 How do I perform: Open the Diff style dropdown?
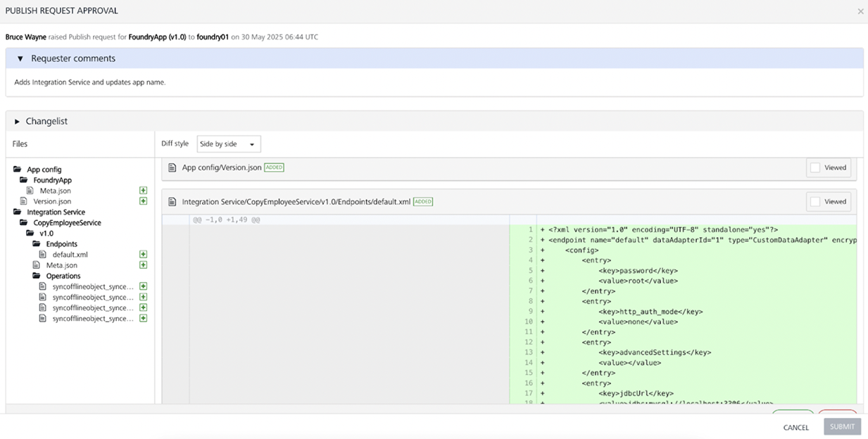229,144
